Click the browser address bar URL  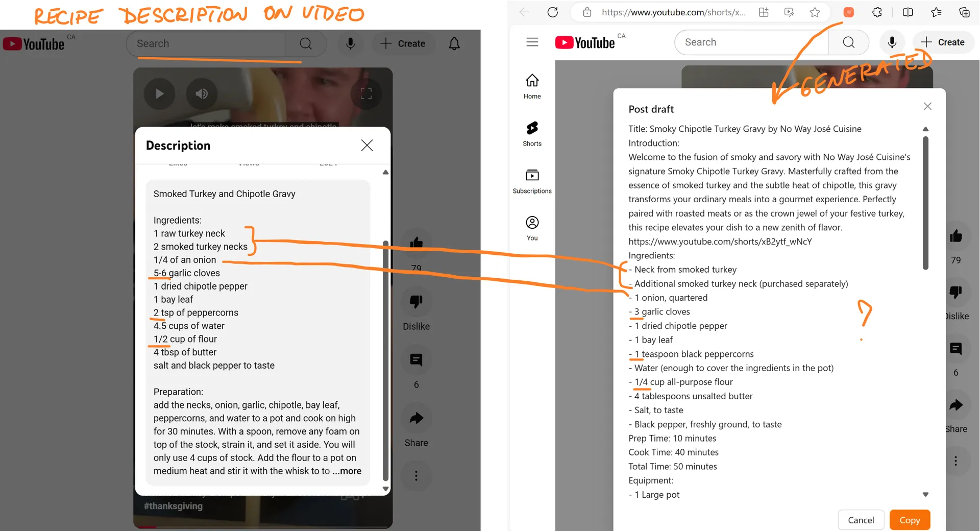coord(673,12)
